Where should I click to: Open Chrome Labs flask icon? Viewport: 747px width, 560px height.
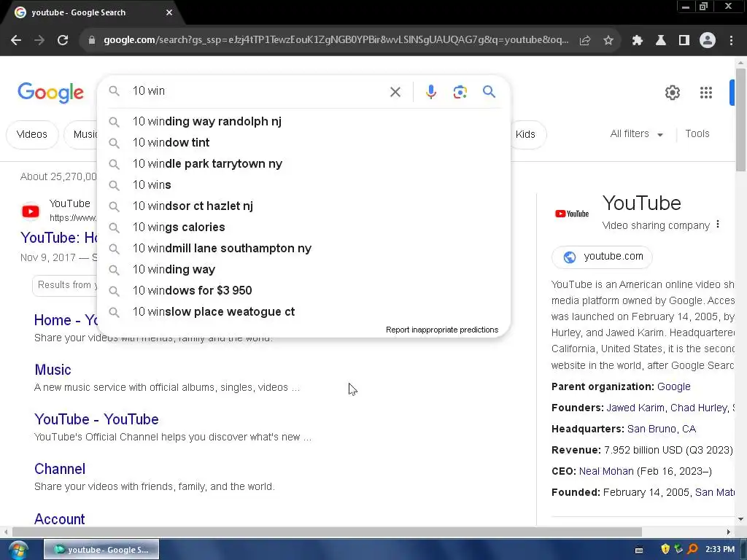pos(661,41)
